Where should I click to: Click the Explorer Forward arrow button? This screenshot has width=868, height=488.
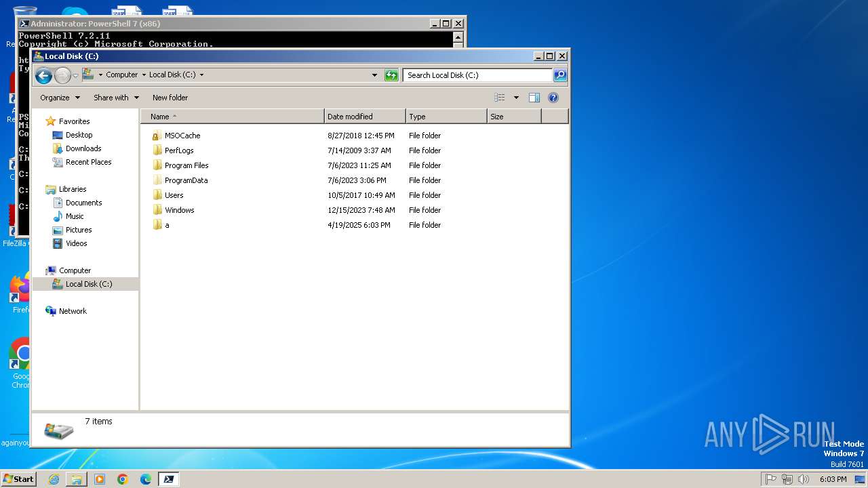pos(62,75)
